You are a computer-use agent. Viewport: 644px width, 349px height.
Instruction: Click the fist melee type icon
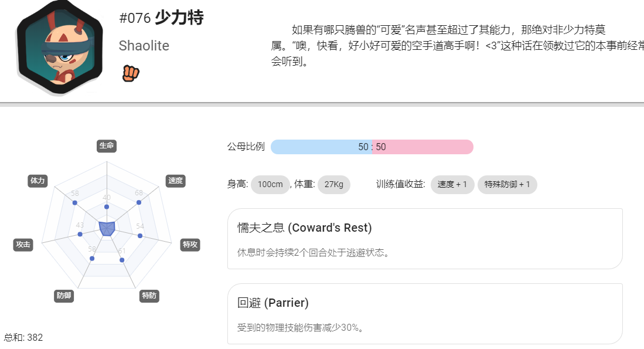131,73
